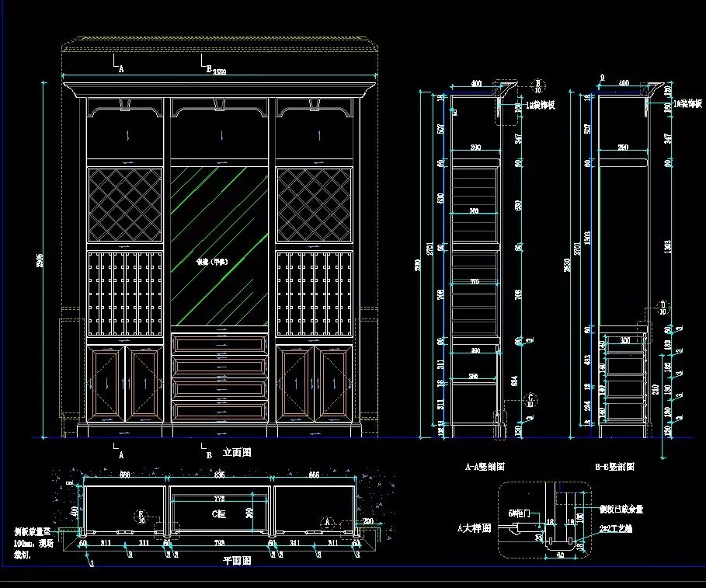The width and height of the screenshot is (706, 588).
Task: Click the 835 dimension in plan view
Action: click(219, 475)
